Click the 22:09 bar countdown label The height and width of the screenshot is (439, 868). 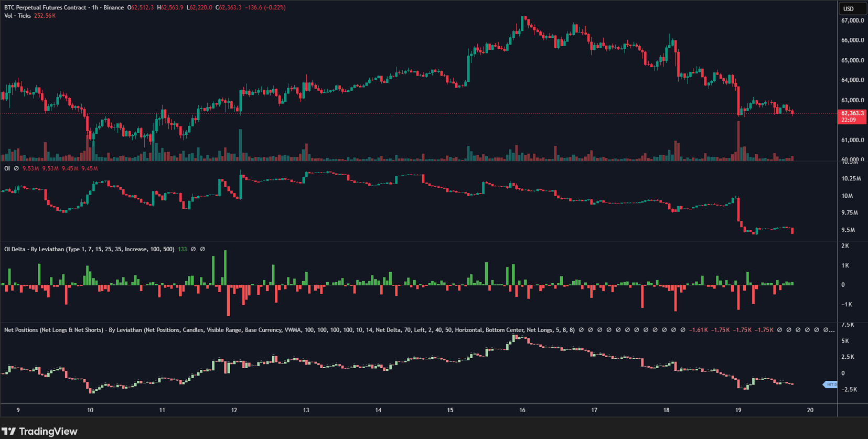(848, 120)
